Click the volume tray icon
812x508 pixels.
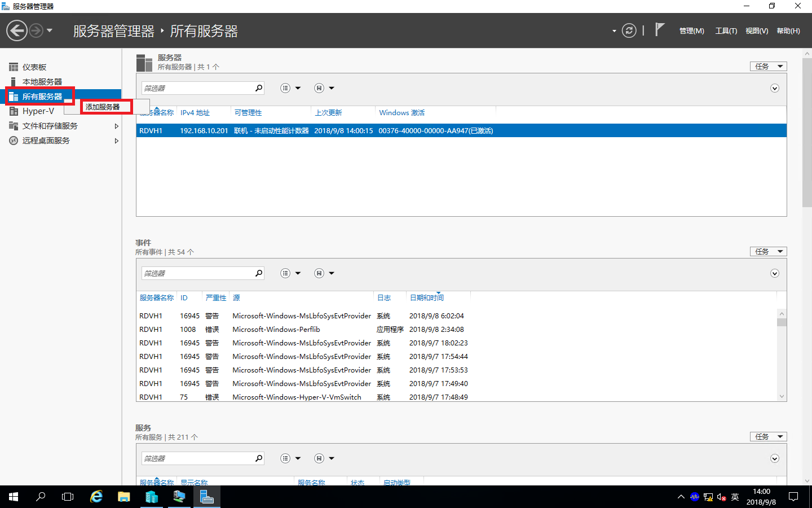click(x=721, y=497)
